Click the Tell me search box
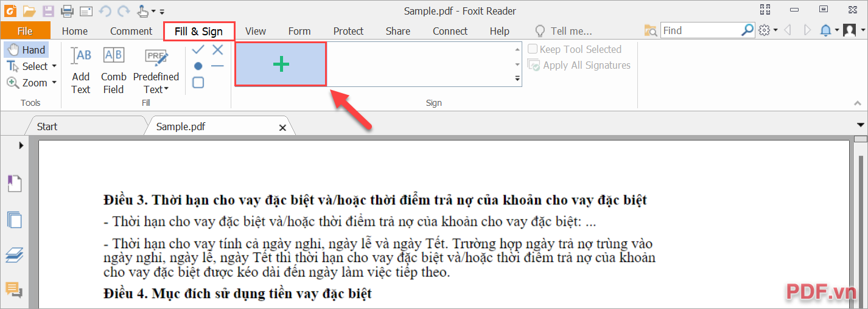 (571, 31)
